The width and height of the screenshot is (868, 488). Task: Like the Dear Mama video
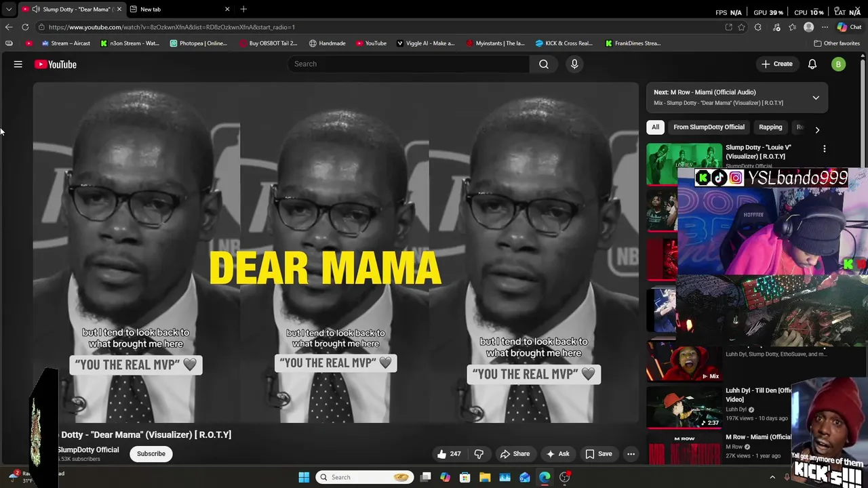click(448, 454)
